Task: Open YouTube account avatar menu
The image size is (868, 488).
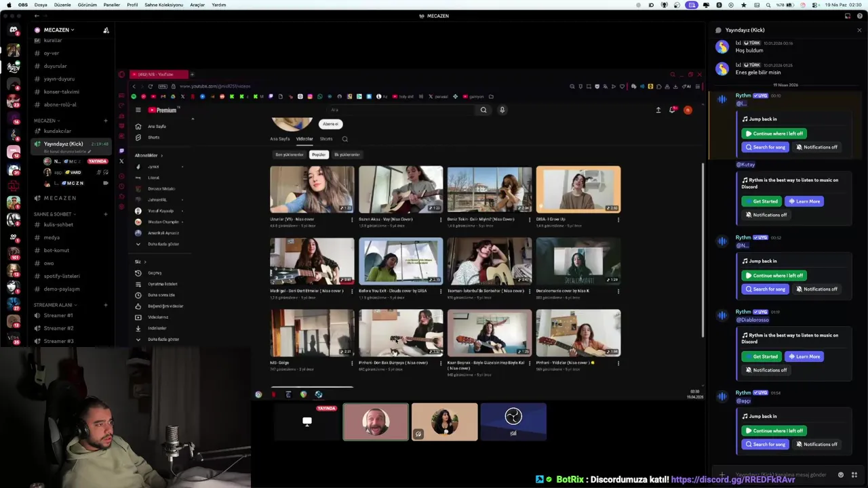Action: pyautogui.click(x=688, y=110)
